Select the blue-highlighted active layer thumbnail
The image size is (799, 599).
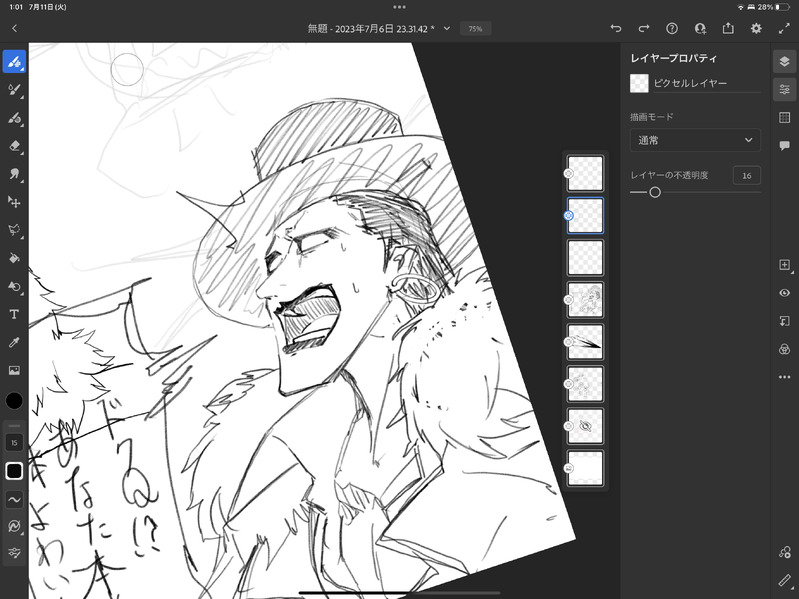tap(585, 216)
